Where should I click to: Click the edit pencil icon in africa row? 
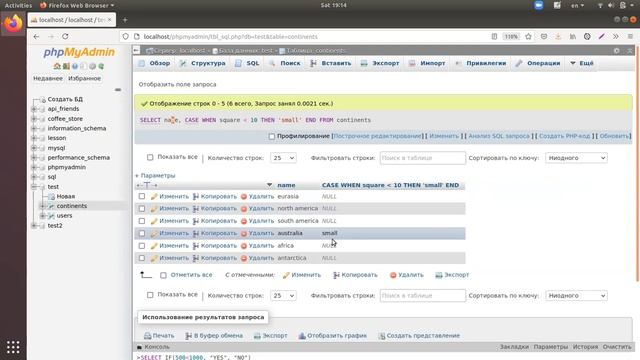[154, 246]
